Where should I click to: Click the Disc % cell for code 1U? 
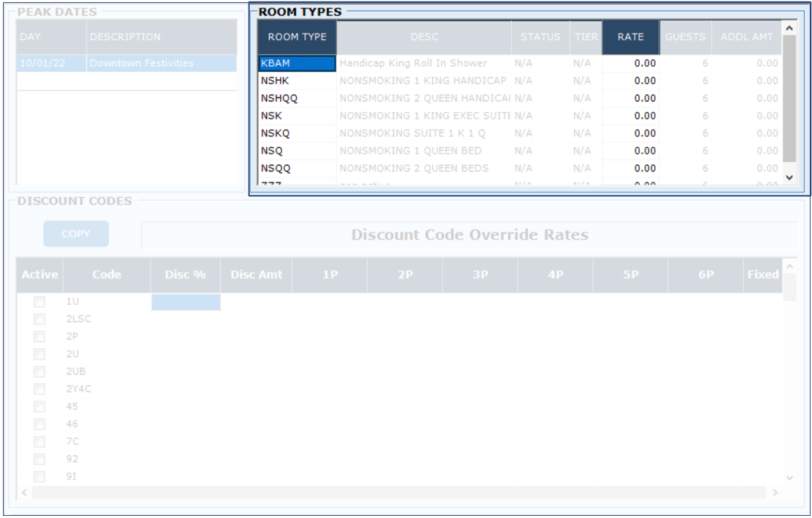[x=185, y=302]
